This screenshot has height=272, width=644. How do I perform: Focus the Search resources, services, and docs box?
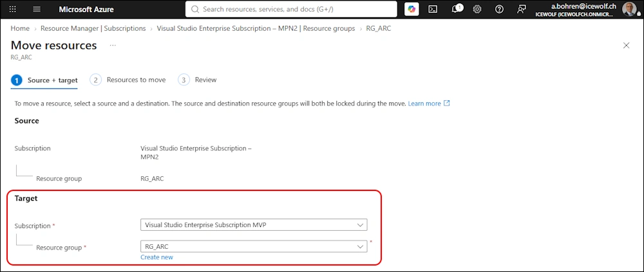click(291, 9)
